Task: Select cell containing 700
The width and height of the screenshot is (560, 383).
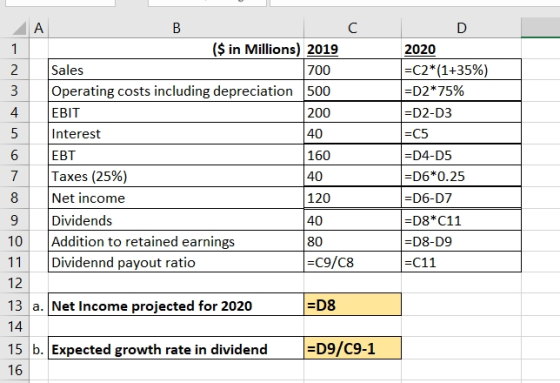Action: click(x=352, y=70)
